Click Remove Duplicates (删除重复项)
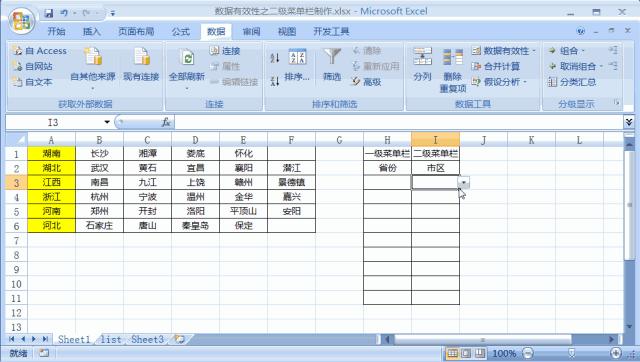The height and width of the screenshot is (362, 640). tap(453, 70)
